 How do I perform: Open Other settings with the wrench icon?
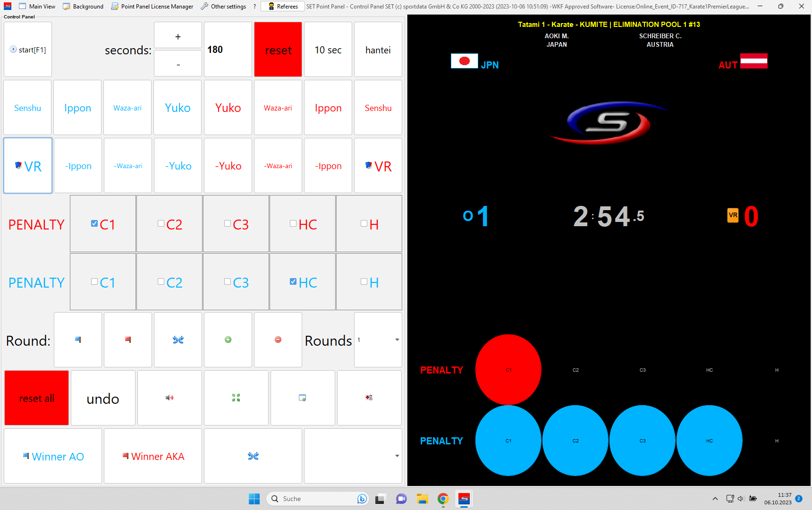(223, 6)
